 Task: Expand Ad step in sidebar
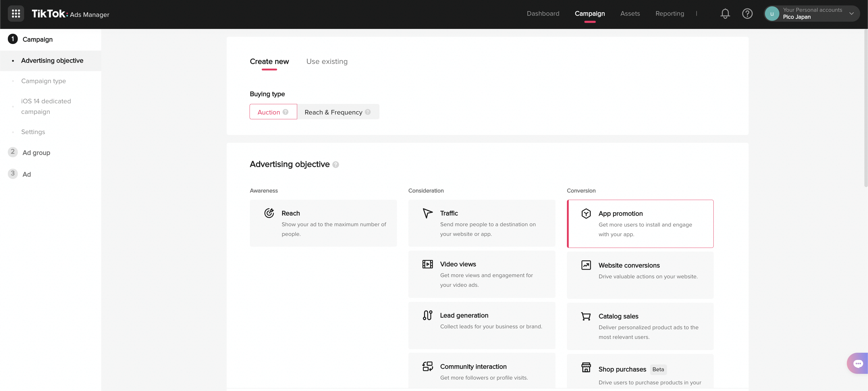point(26,174)
